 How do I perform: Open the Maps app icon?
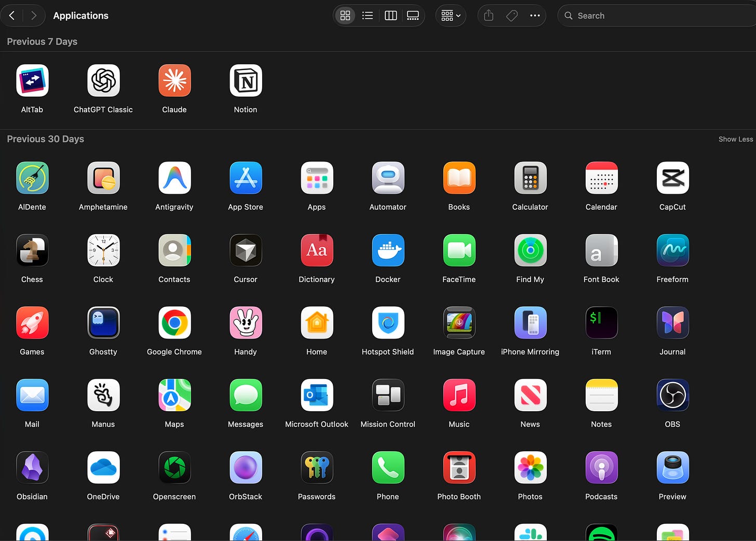174,395
